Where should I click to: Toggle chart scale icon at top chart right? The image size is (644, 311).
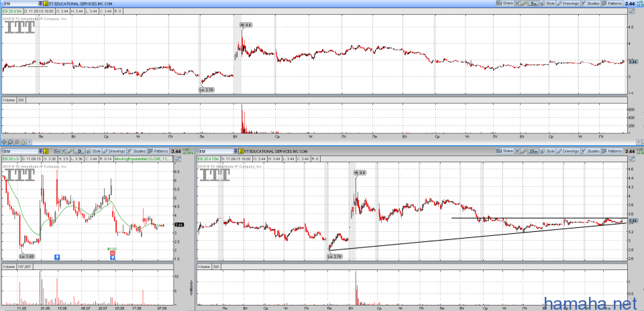[x=632, y=10]
